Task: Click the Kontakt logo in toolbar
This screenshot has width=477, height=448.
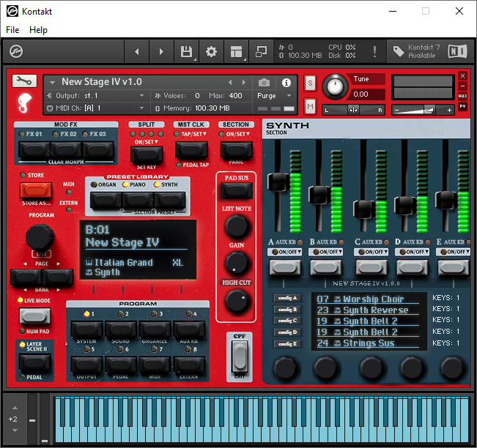Action: click(16, 51)
